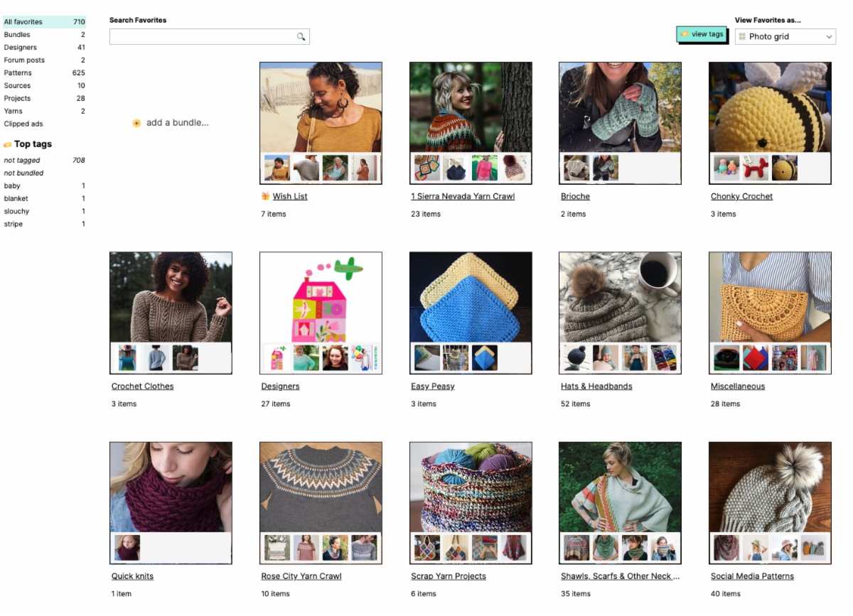Click the magnifying glass search icon
Viewport: 853px width, 616px height.
301,37
